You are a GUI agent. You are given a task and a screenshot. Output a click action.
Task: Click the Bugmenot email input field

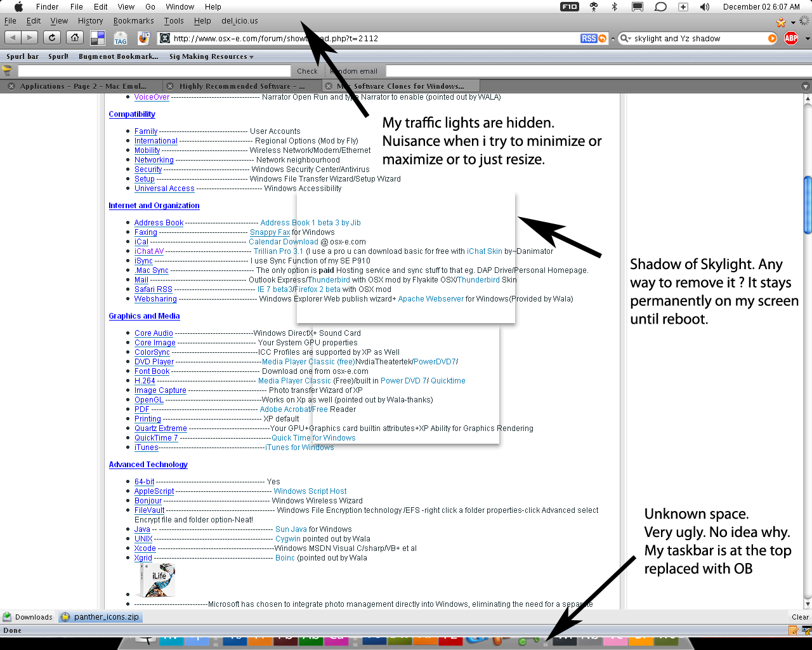[154, 71]
